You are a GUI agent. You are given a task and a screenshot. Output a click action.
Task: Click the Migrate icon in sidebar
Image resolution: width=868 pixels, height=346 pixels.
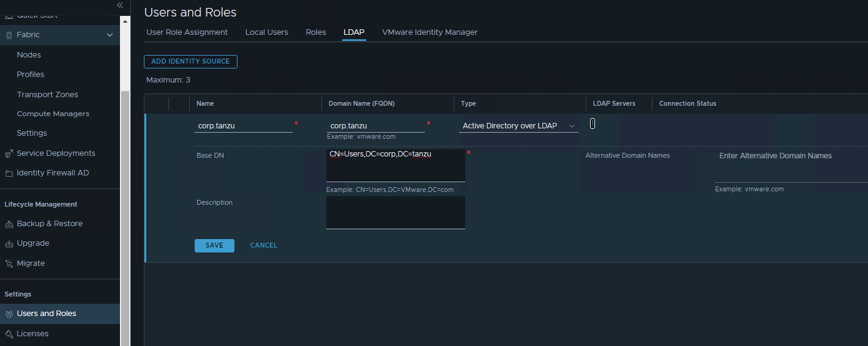tap(9, 263)
